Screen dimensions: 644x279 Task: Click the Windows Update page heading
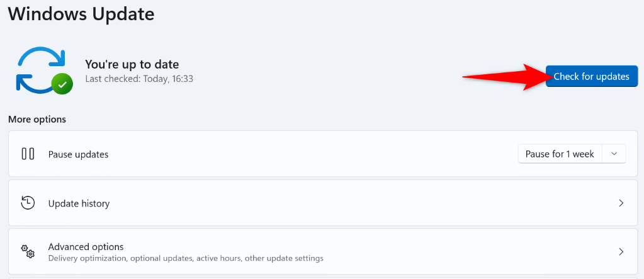pyautogui.click(x=81, y=13)
